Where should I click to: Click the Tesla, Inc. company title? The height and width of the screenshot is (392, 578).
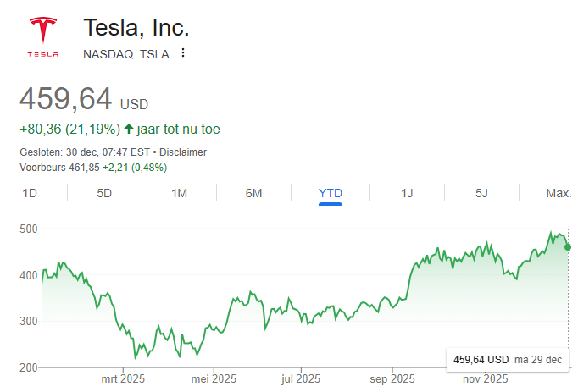(x=136, y=26)
